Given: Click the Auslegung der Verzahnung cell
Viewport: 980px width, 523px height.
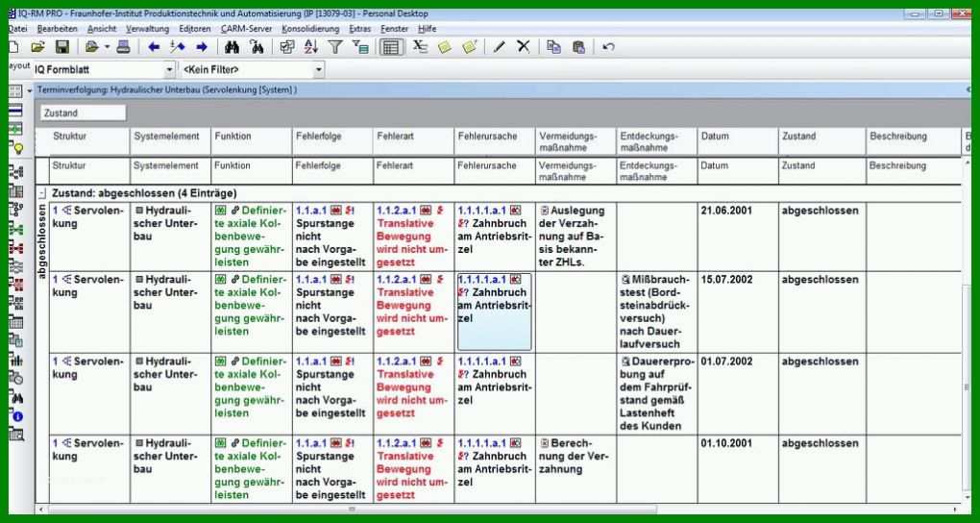Looking at the screenshot, I should (x=576, y=237).
